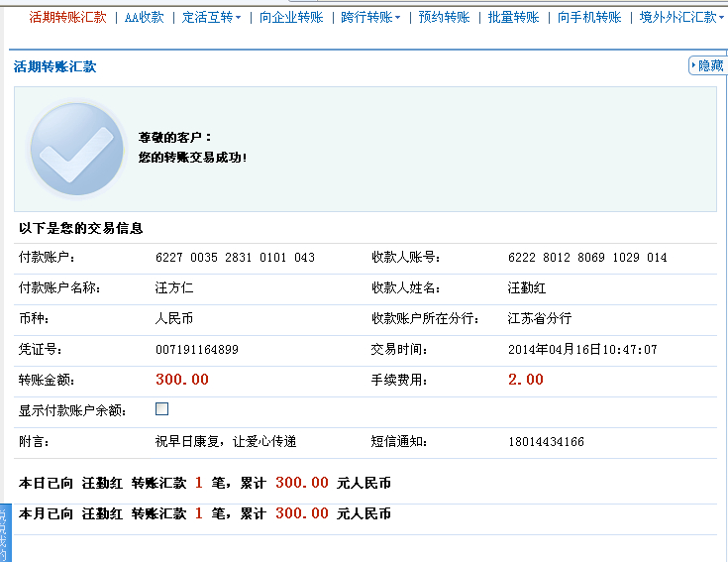This screenshot has width=728, height=562.
Task: Enable the 显示付款账户余额 checkbox
Action: pos(162,408)
